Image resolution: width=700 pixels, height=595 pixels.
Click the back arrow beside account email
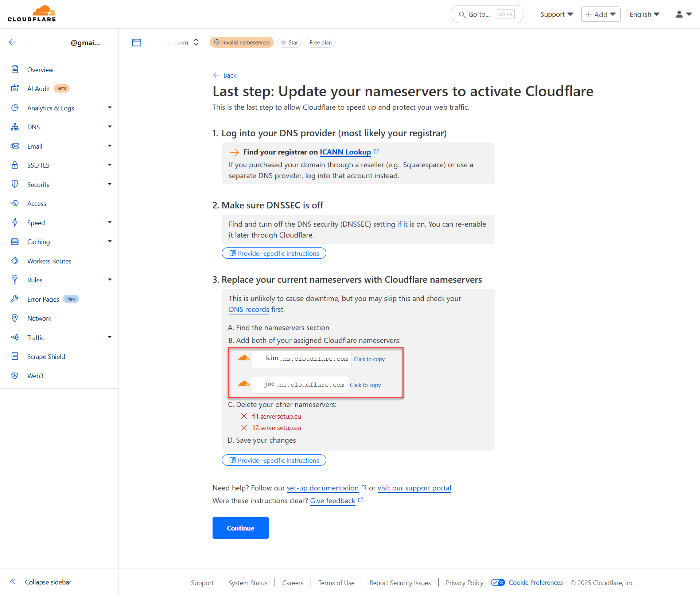pos(13,42)
